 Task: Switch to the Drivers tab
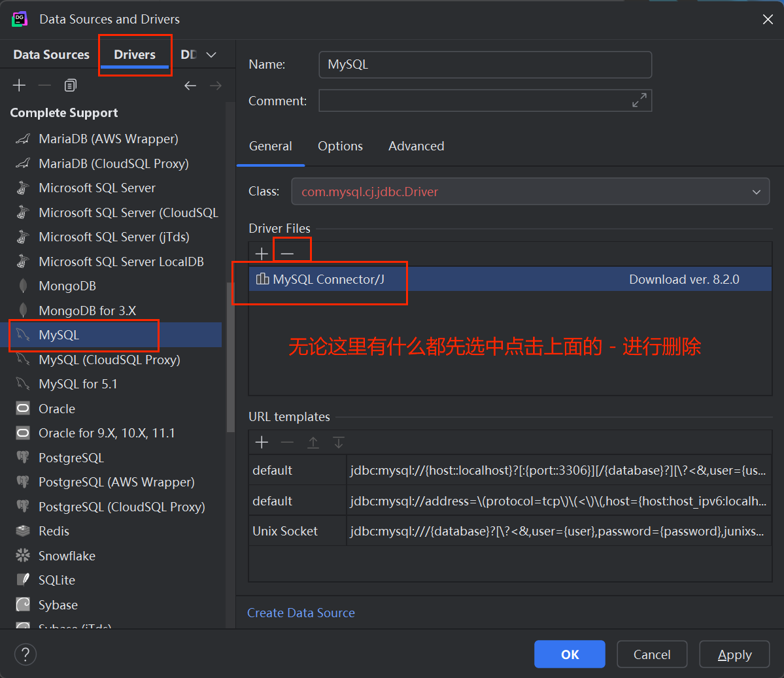click(x=135, y=54)
